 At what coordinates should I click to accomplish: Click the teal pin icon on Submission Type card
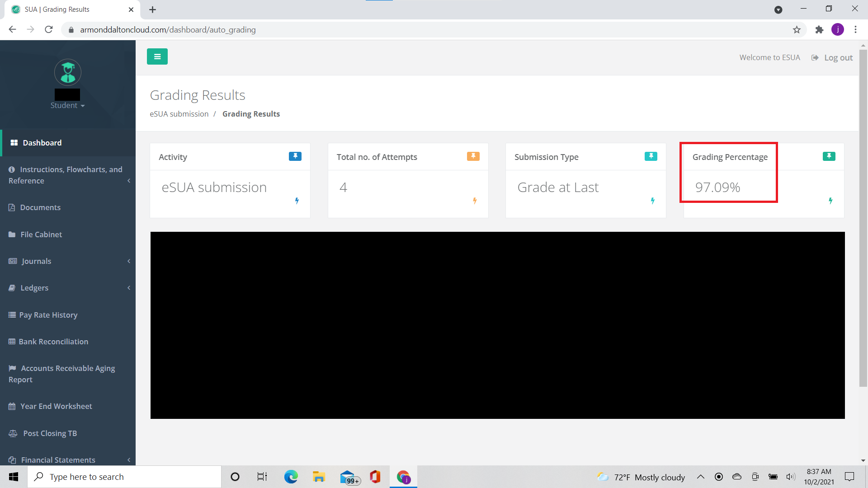pyautogui.click(x=651, y=156)
